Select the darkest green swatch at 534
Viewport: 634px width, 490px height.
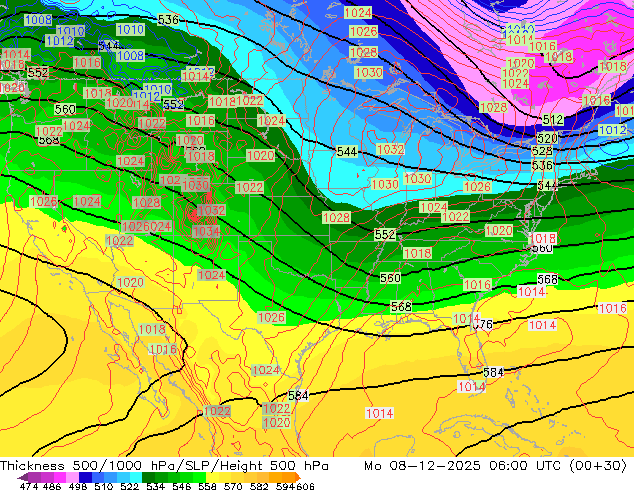click(x=148, y=477)
